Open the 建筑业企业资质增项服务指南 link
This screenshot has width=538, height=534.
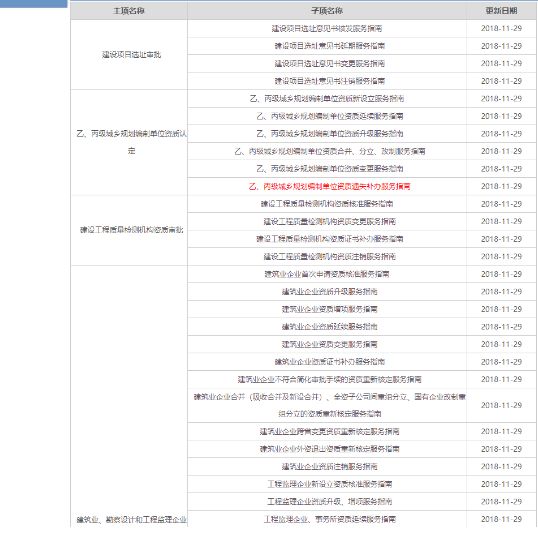[329, 309]
